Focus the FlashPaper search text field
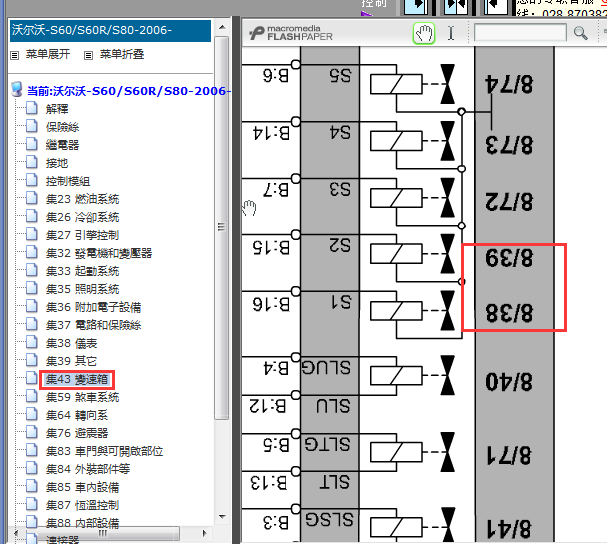Viewport: 607px width, 544px height. point(520,33)
